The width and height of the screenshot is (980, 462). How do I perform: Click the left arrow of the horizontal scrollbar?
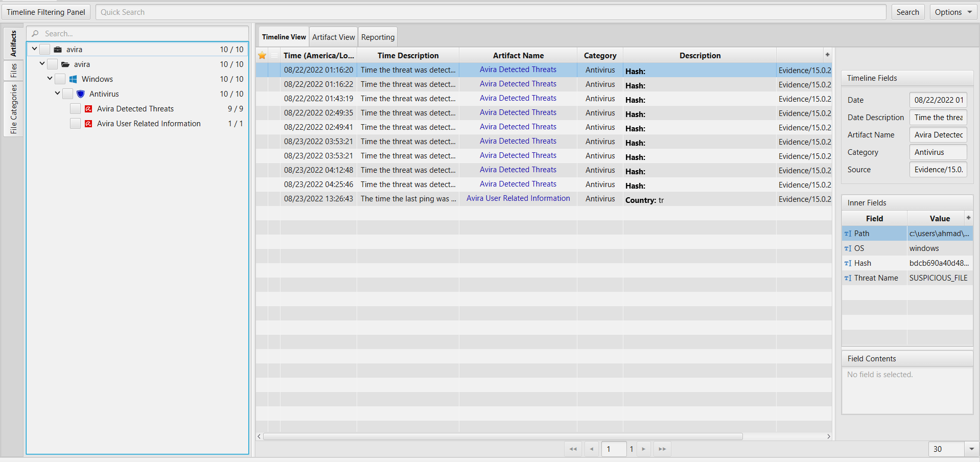click(x=259, y=436)
